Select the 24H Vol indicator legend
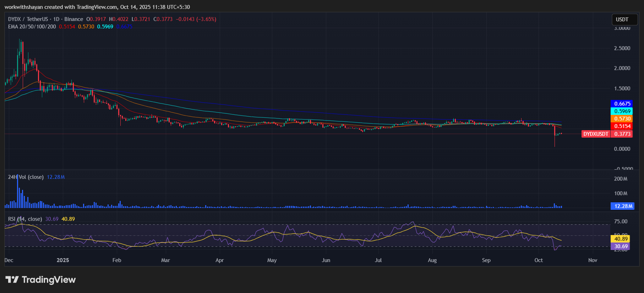The height and width of the screenshot is (293, 644). click(26, 177)
